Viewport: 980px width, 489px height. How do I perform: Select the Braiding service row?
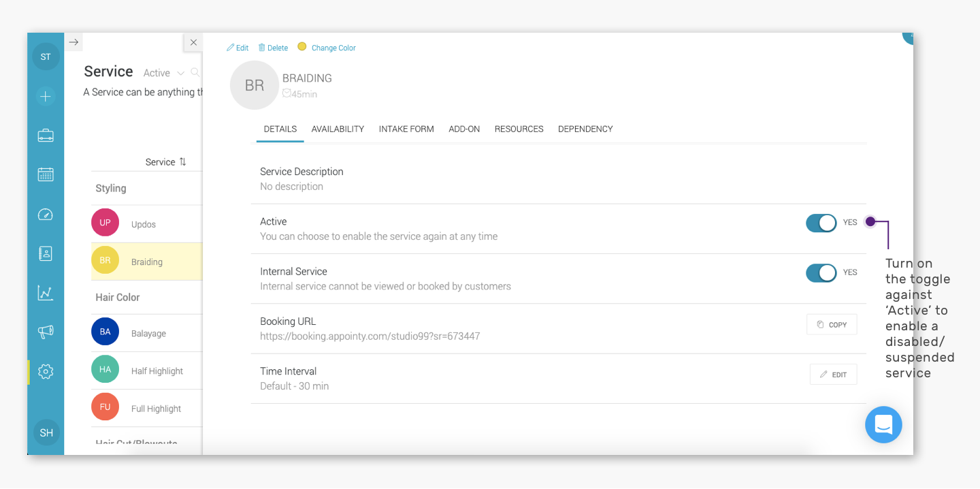[146, 262]
